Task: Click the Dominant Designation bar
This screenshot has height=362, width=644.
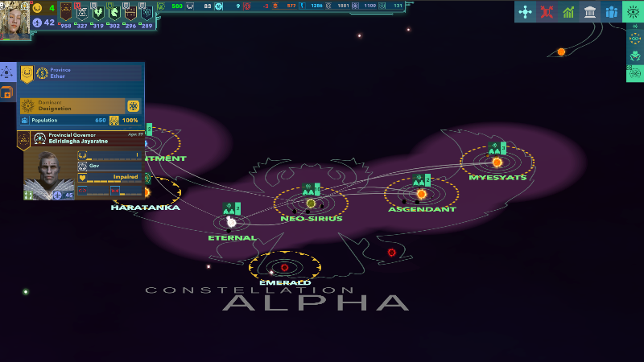Action: tap(72, 106)
